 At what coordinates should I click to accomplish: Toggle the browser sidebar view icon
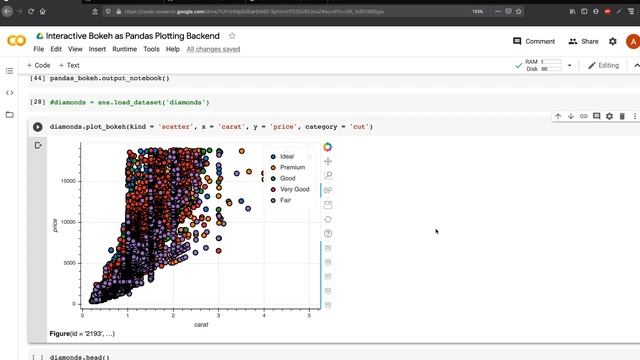(584, 11)
